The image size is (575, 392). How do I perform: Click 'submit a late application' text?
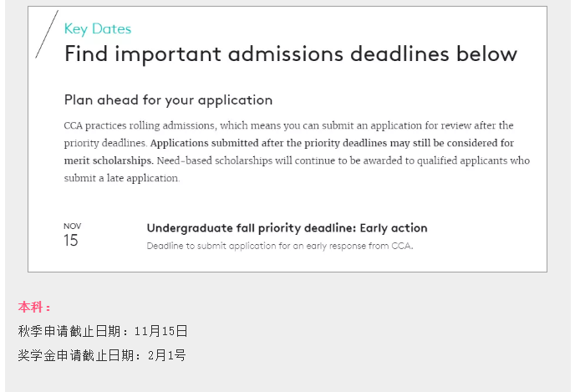(122, 178)
